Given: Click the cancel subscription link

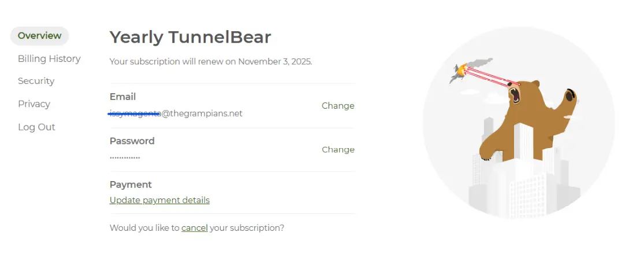Looking at the screenshot, I should coord(194,228).
